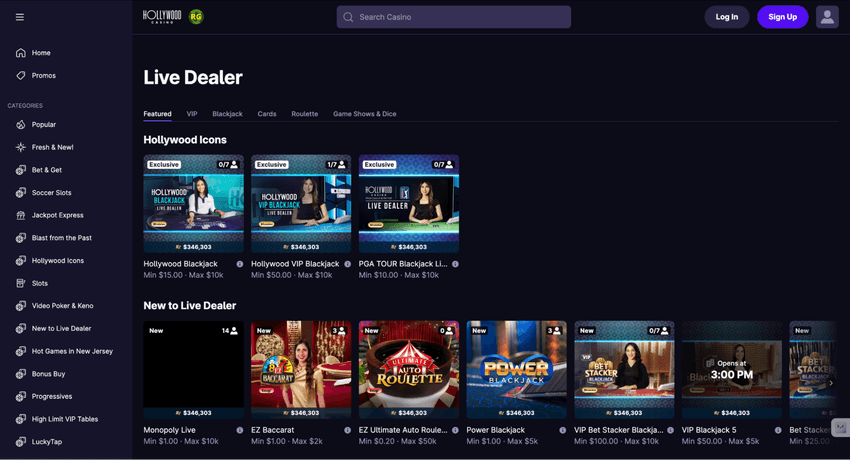Image resolution: width=850 pixels, height=460 pixels.
Task: Show info for VIP Blackjack 5
Action: point(778,430)
